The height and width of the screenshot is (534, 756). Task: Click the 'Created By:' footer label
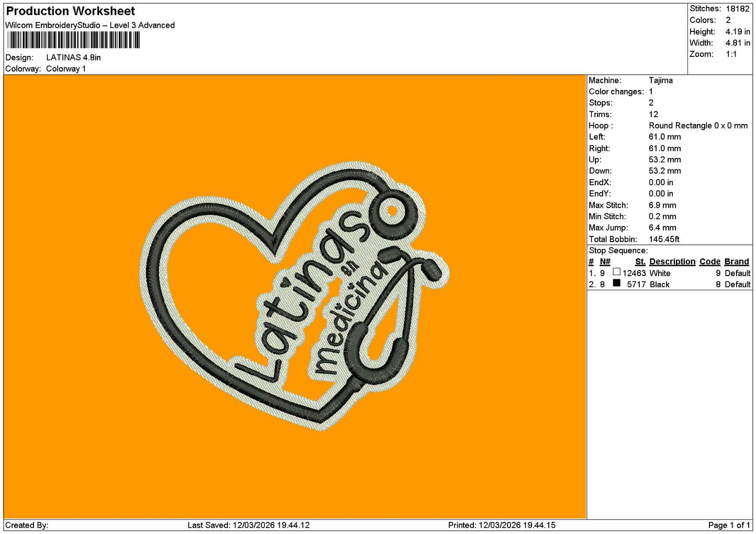27,525
